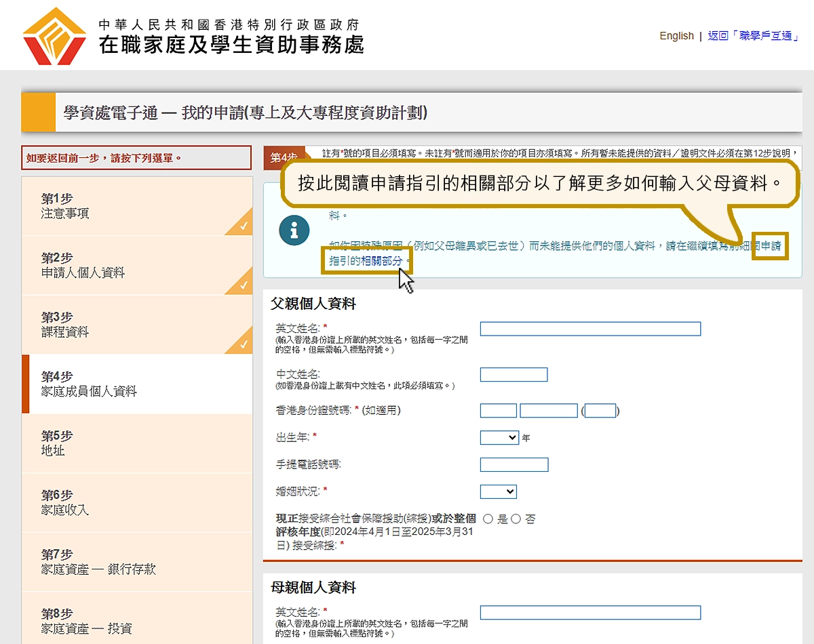Click the father's 英文姓名 input field

coord(590,329)
